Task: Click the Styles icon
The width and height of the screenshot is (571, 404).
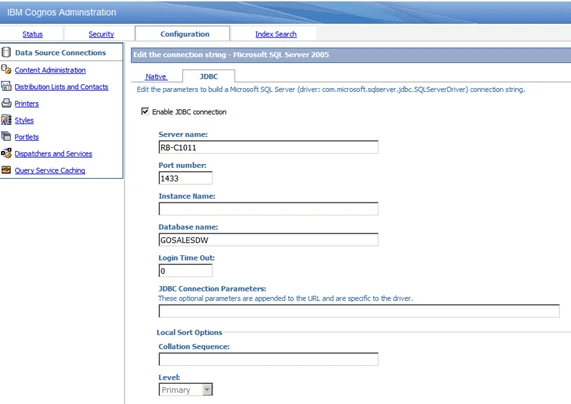Action: tap(6, 119)
